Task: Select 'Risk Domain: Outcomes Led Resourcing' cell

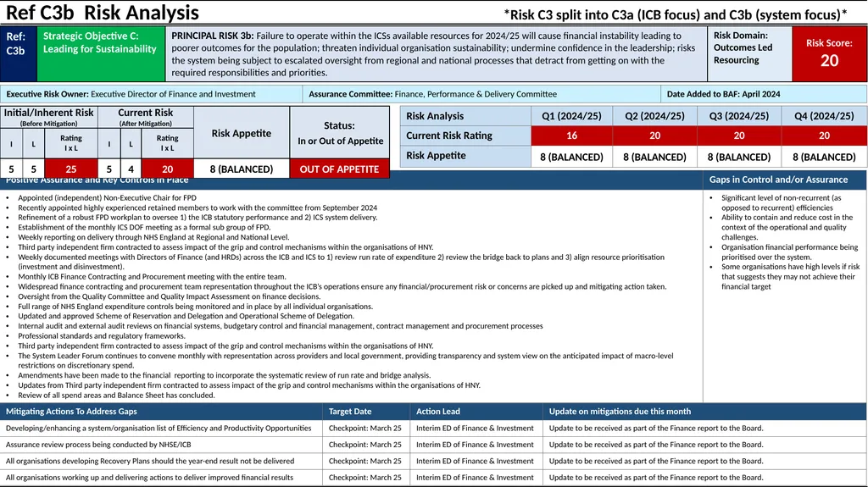Action: coord(749,53)
